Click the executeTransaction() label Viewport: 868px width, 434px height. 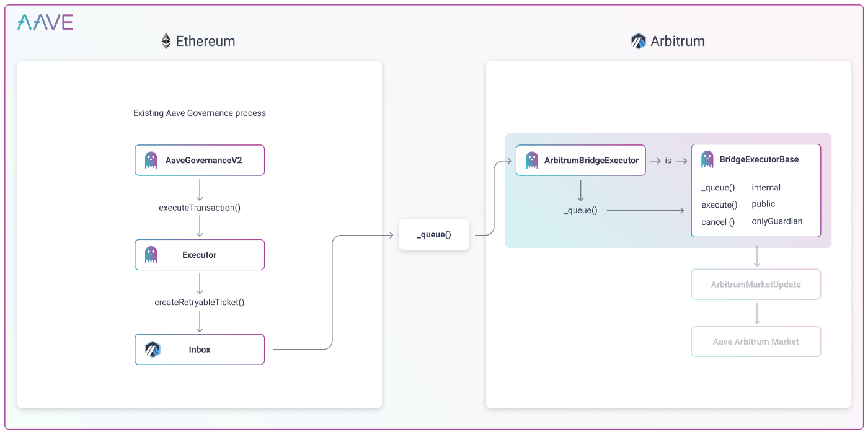pyautogui.click(x=200, y=208)
